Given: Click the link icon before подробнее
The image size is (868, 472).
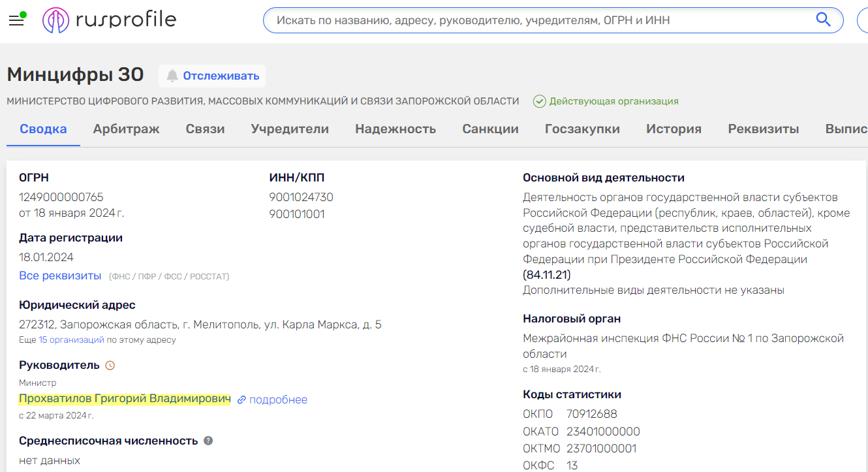Looking at the screenshot, I should click(242, 400).
